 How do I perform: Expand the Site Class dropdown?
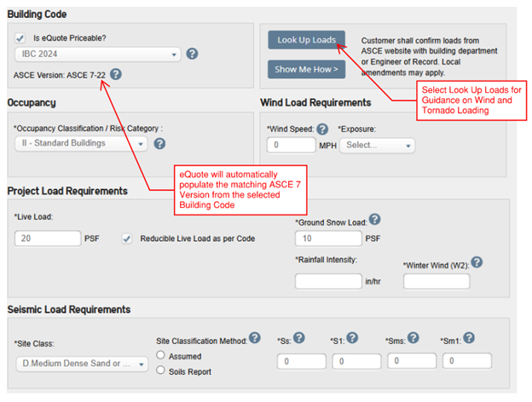click(x=81, y=365)
